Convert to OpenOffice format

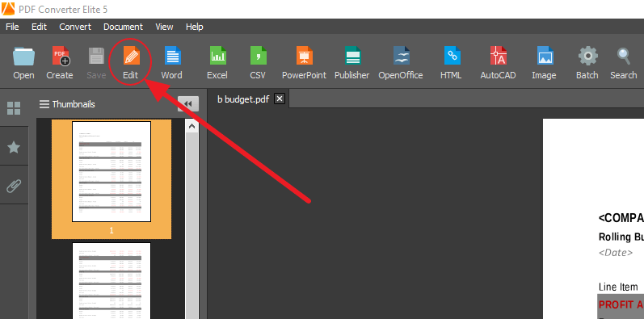click(x=401, y=57)
